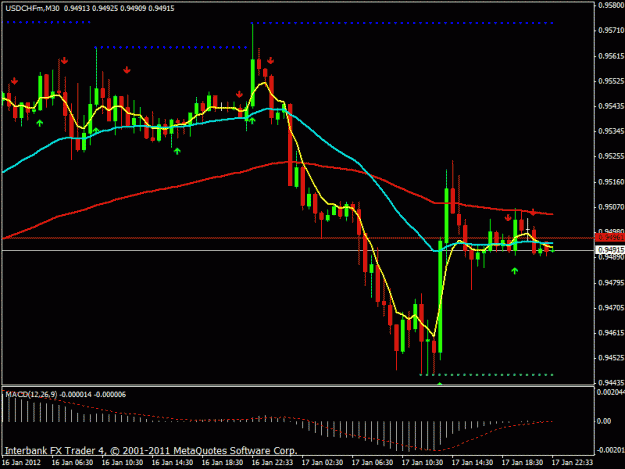The image size is (625, 469).
Task: Pick the 16 Jan 22:33 time label
Action: coord(272,463)
